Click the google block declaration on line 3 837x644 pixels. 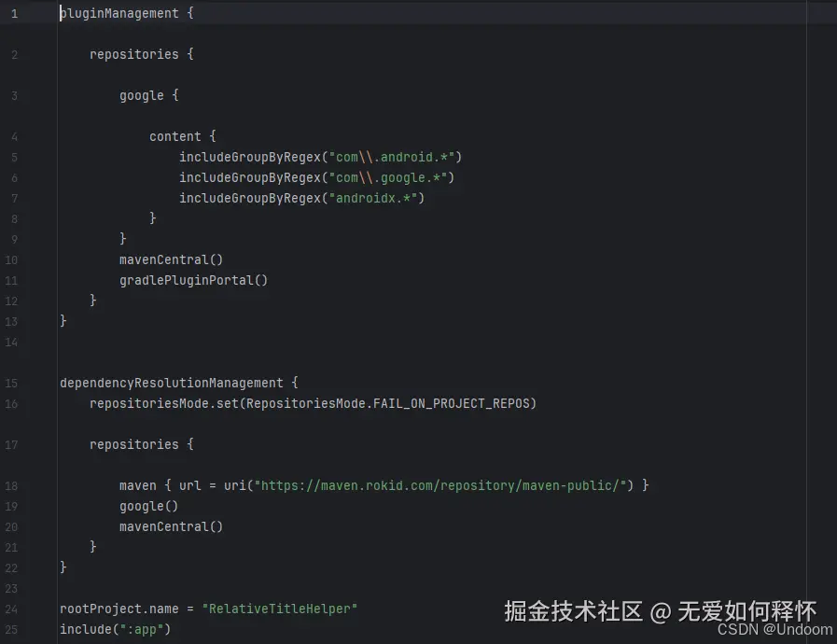[141, 95]
